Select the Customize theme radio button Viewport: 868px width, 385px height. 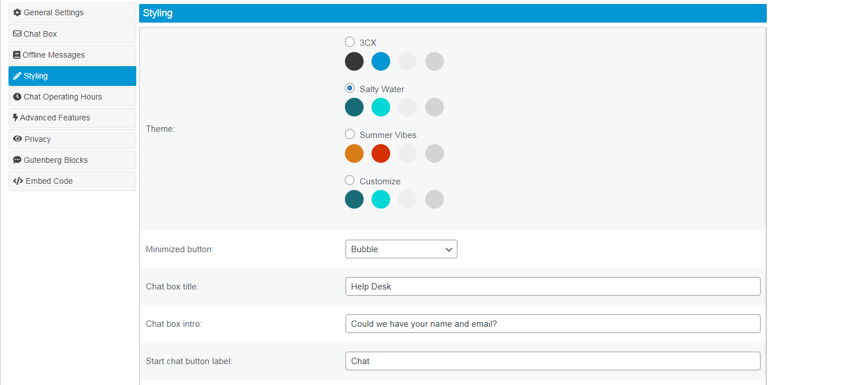[x=350, y=180]
